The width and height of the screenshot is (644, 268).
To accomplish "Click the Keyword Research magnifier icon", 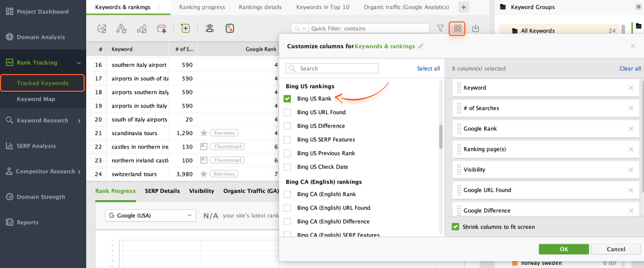I will 9,120.
